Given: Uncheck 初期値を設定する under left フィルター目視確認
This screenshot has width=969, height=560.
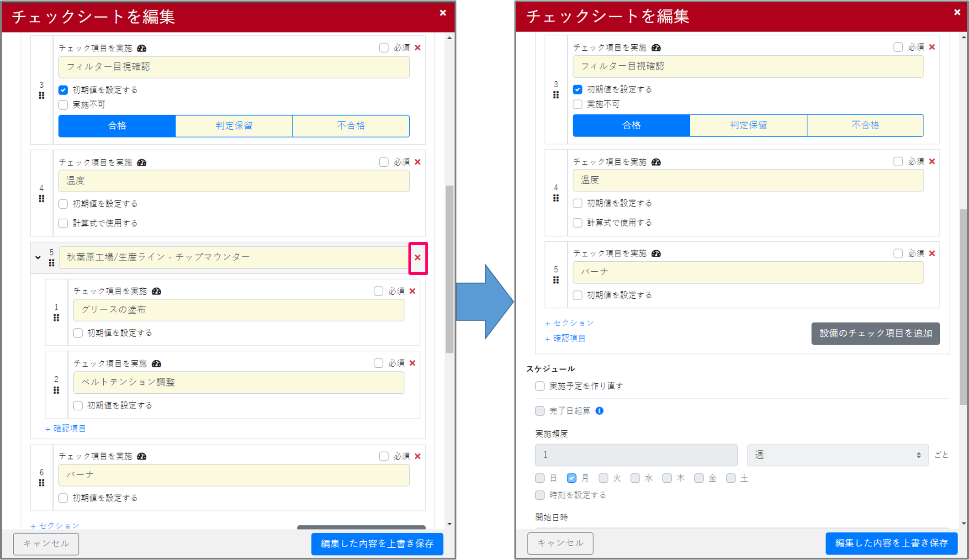Looking at the screenshot, I should pyautogui.click(x=64, y=90).
